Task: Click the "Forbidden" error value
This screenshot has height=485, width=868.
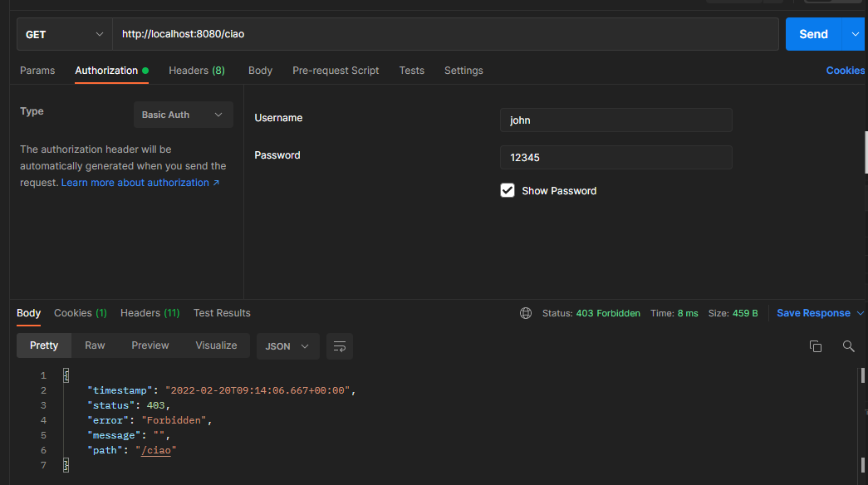Action: [174, 420]
